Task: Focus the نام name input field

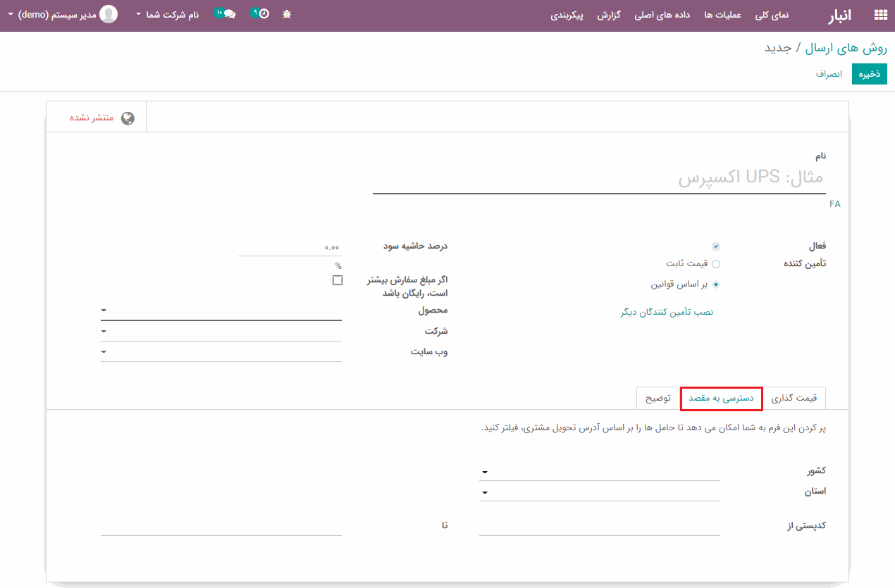Action: [599, 177]
